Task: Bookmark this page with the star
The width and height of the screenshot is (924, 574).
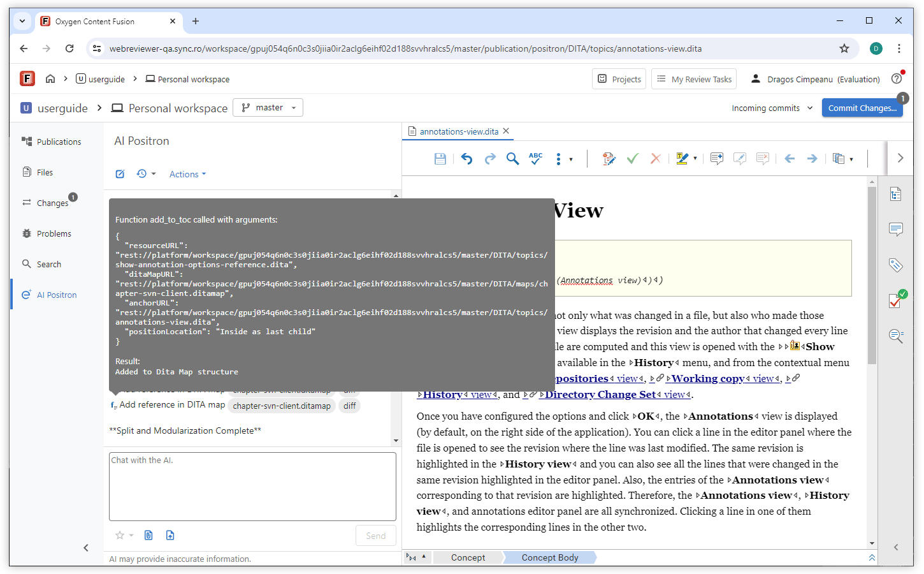Action: [844, 48]
